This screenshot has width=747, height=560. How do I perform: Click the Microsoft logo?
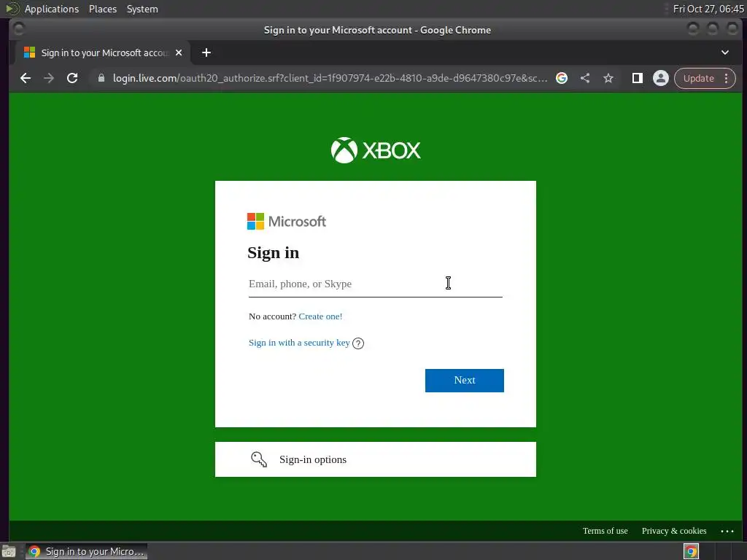(287, 222)
